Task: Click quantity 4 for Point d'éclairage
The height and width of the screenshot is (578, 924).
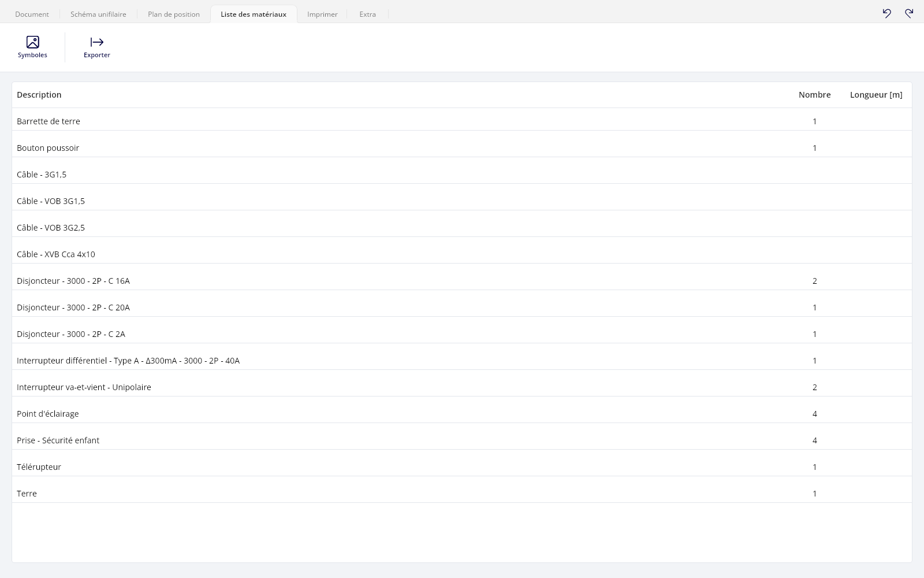Action: pos(815,414)
